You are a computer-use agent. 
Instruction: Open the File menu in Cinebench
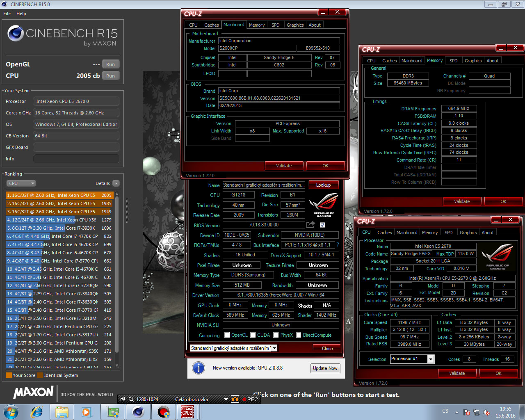(7, 14)
